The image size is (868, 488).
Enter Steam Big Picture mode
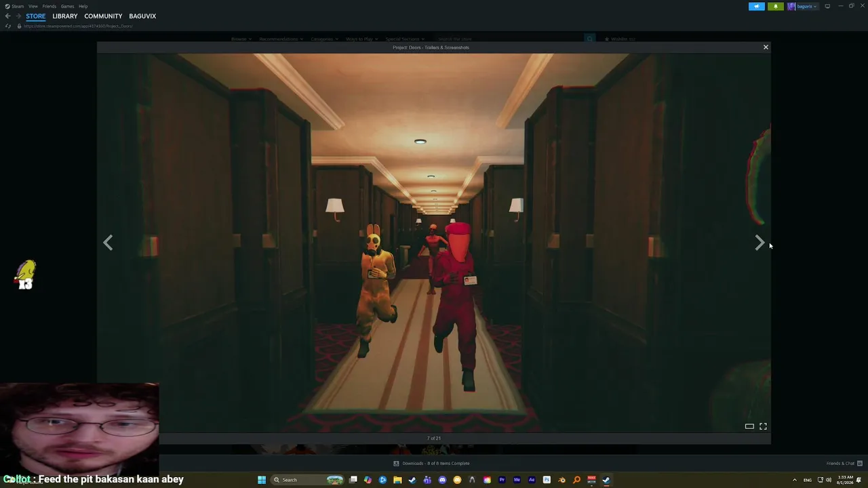827,6
